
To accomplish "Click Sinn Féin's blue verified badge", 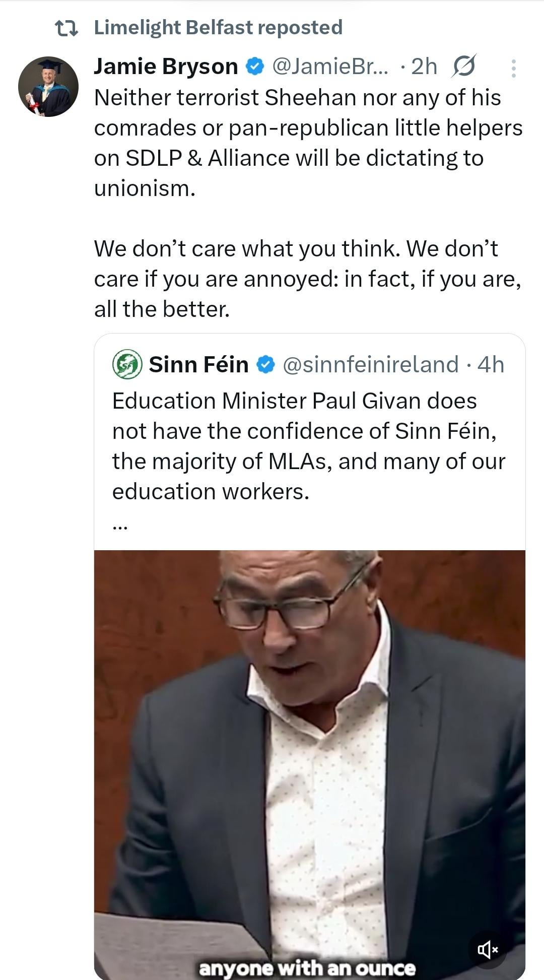I will click(x=266, y=364).
